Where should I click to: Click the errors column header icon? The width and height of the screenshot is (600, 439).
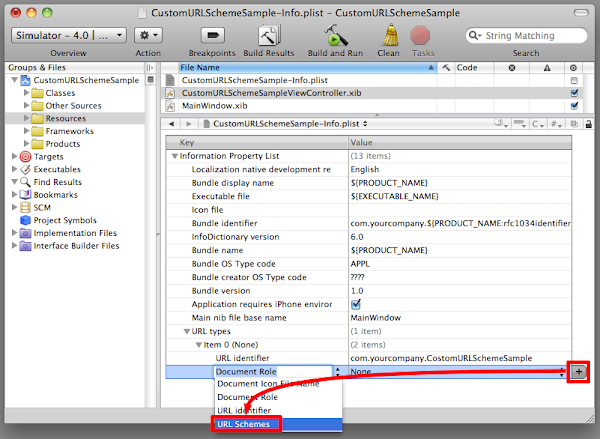pos(512,68)
